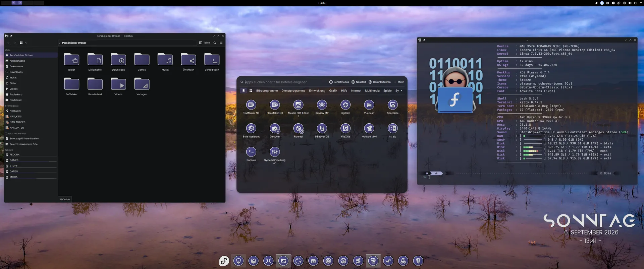Viewport: 644px width, 269px height.
Task: Start the Konsole terminal icon
Action: tap(251, 152)
